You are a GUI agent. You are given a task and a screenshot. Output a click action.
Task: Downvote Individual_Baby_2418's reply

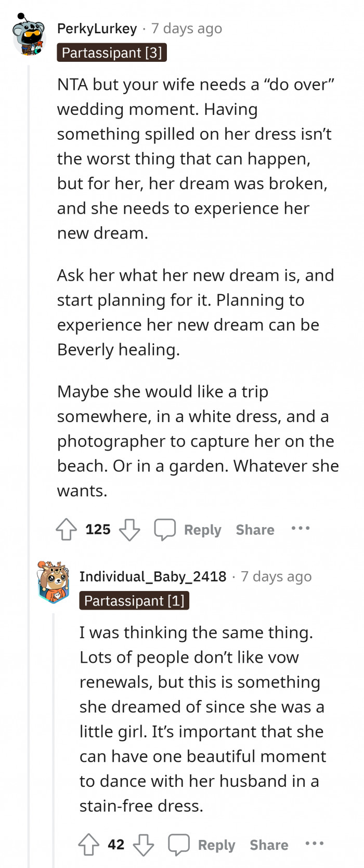pos(144,845)
